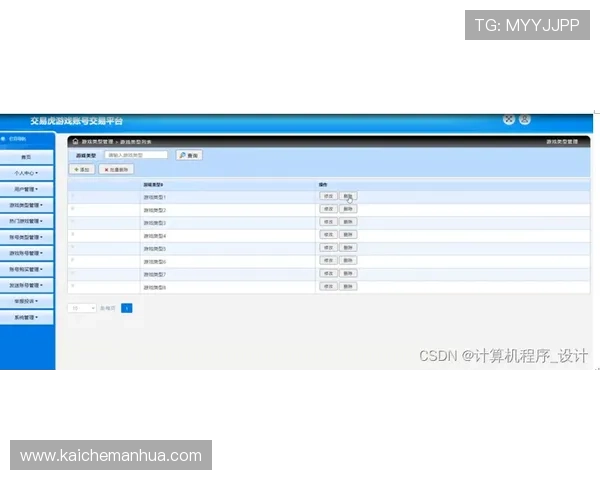
Task: Click 删除 button for 游戏类型5
Action: click(x=347, y=248)
